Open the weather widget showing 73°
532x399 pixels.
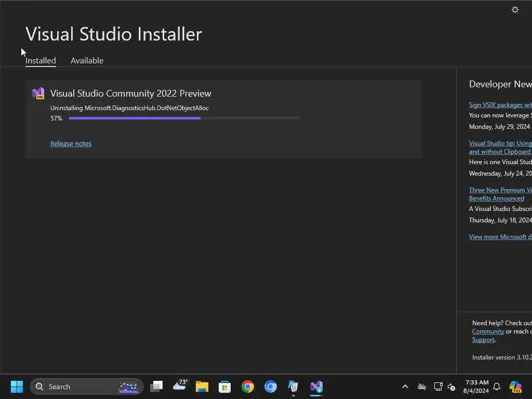point(180,385)
